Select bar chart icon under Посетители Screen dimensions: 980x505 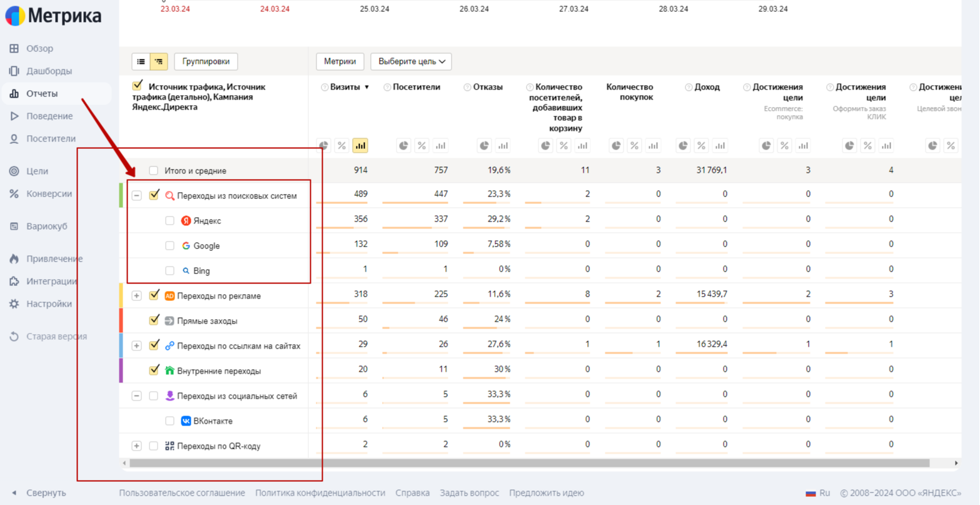[441, 146]
